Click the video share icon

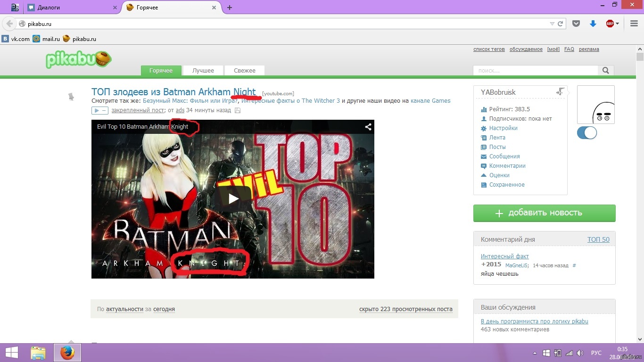368,127
